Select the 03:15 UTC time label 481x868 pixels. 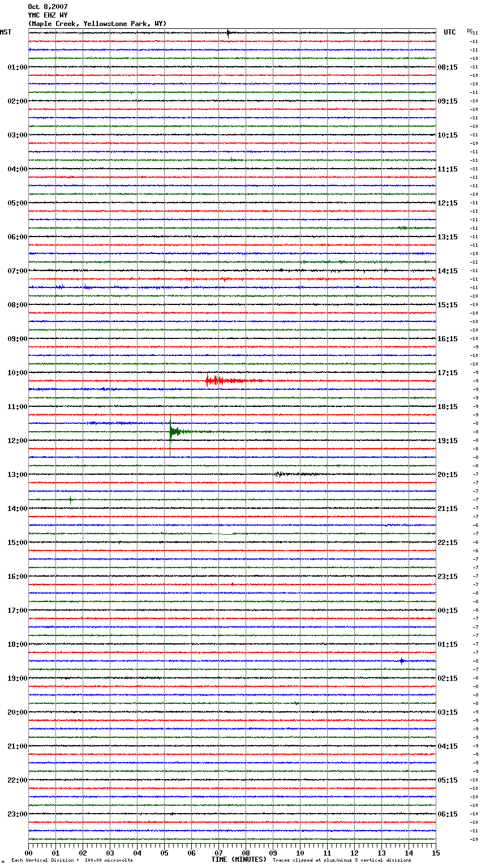tap(448, 712)
